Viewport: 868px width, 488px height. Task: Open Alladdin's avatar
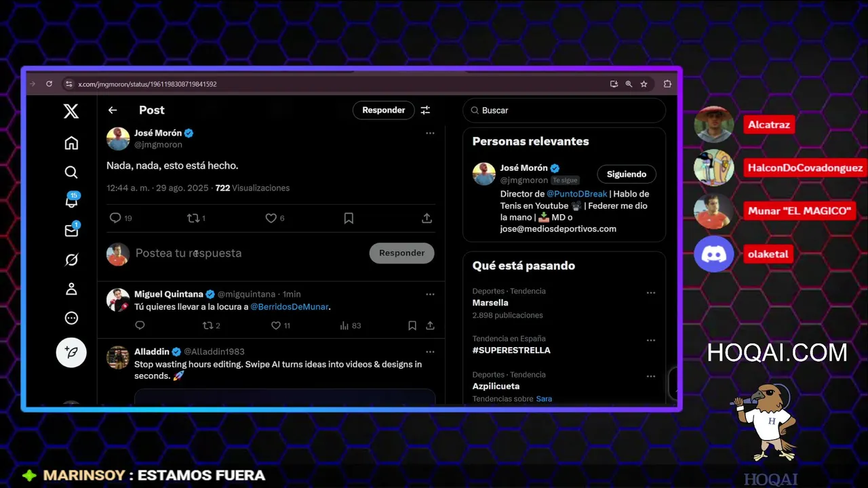pyautogui.click(x=118, y=357)
